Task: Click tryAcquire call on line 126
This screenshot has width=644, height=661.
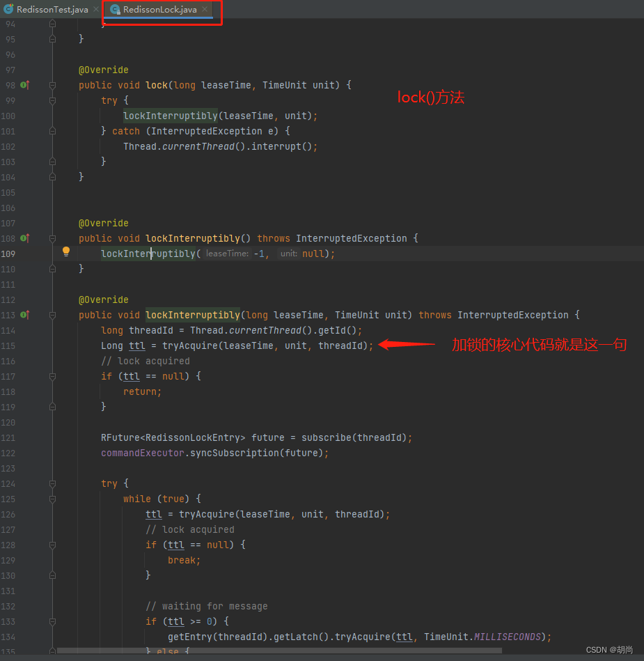Action: (x=207, y=514)
